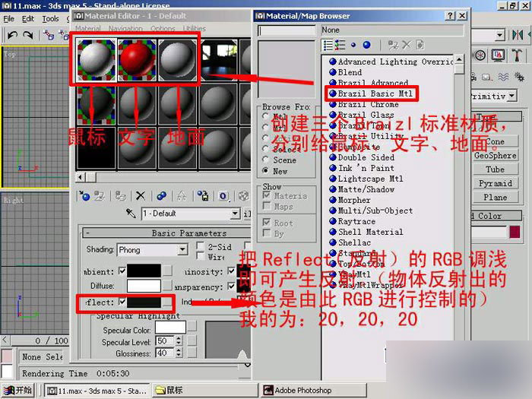Select the Get Material icon in Material Editor
This screenshot has width=532, height=399.
pos(84,196)
